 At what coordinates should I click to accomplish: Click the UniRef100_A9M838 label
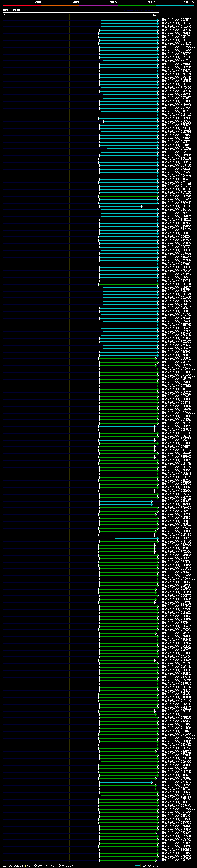coord(176,399)
